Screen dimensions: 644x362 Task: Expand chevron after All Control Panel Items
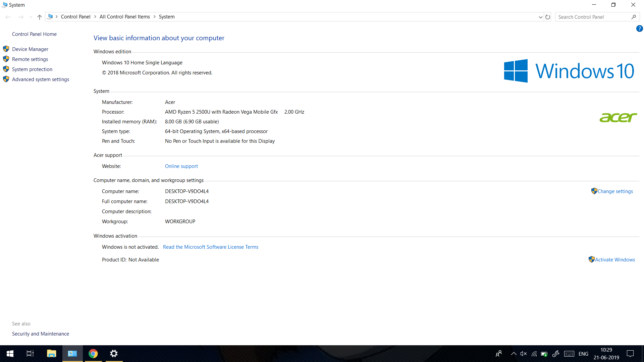click(155, 17)
